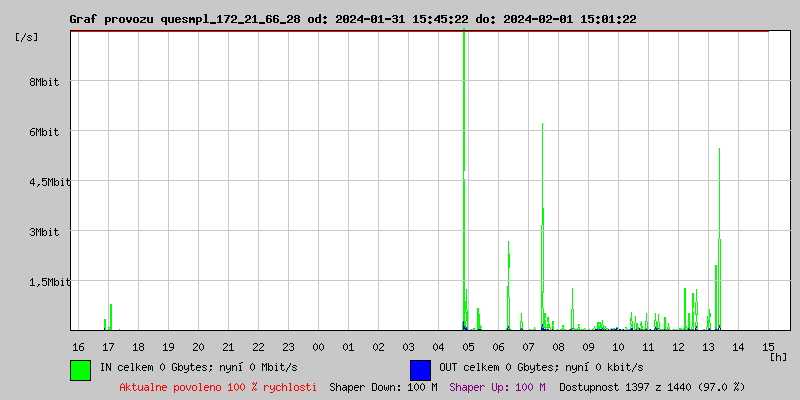Viewport: 800px width, 400px height.
Task: Click the green IN legend swatch
Action: (x=80, y=369)
